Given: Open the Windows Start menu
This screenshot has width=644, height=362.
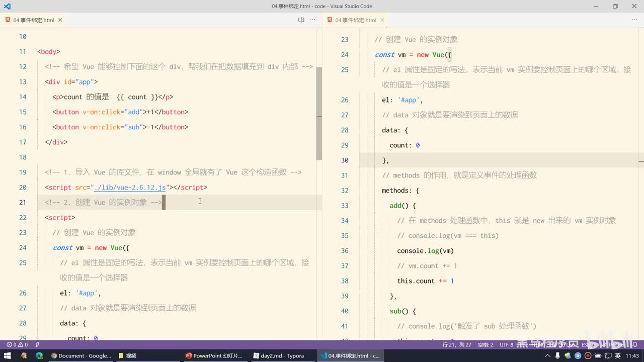Looking at the screenshot, I should coord(7,355).
